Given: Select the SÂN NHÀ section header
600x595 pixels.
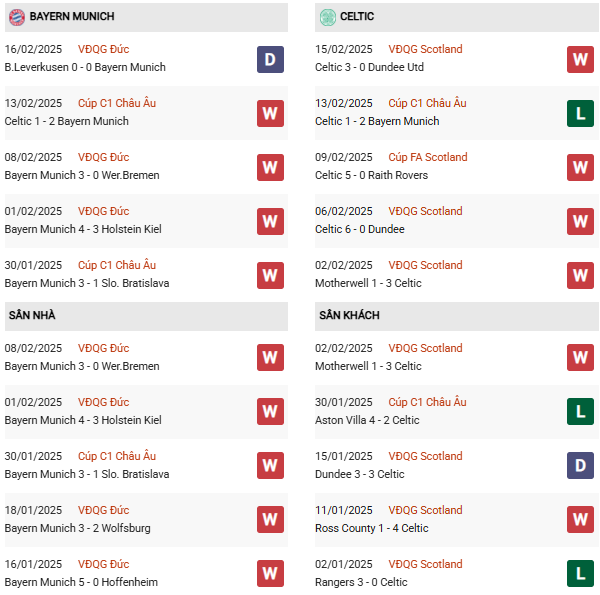Looking at the screenshot, I should [32, 316].
